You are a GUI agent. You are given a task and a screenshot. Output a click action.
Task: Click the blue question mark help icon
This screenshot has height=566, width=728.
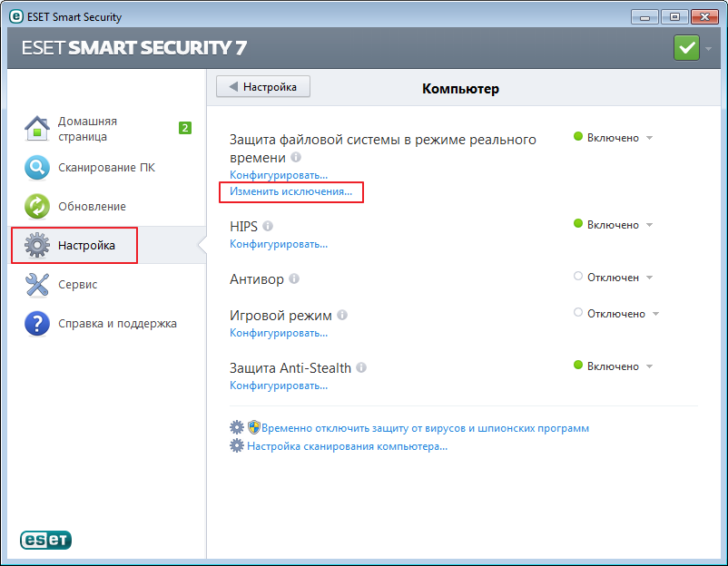click(x=36, y=324)
